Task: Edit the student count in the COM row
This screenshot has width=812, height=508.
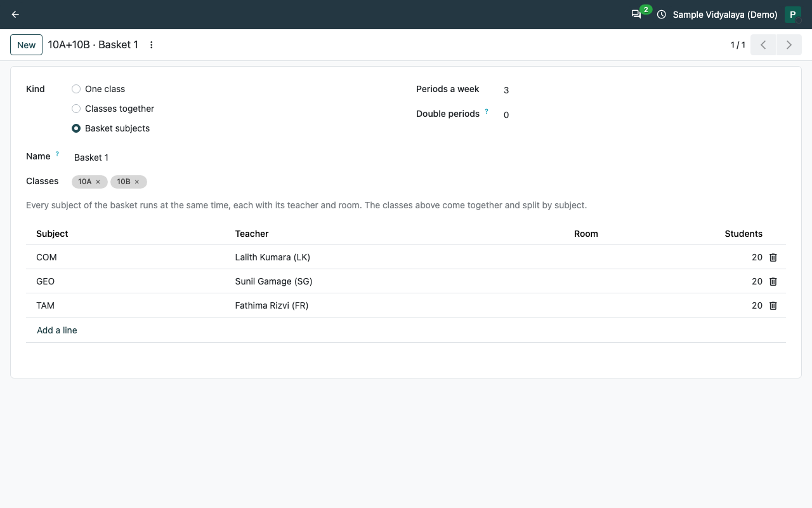Action: (757, 257)
